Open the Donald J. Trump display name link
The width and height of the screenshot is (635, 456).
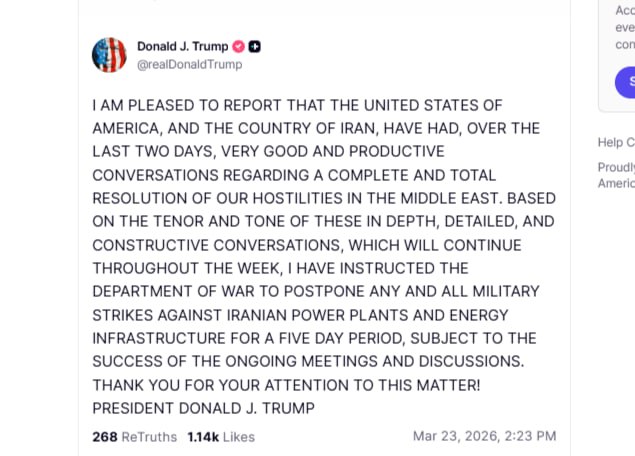tap(182, 46)
